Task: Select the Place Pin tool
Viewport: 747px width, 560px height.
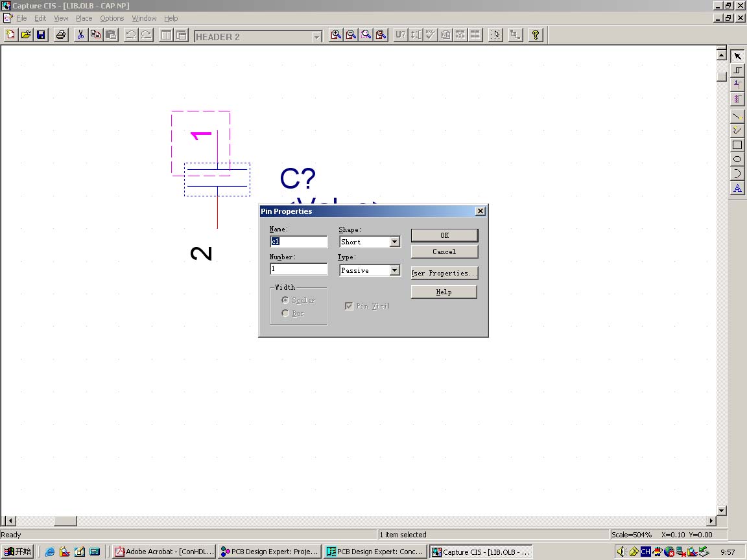Action: click(737, 84)
